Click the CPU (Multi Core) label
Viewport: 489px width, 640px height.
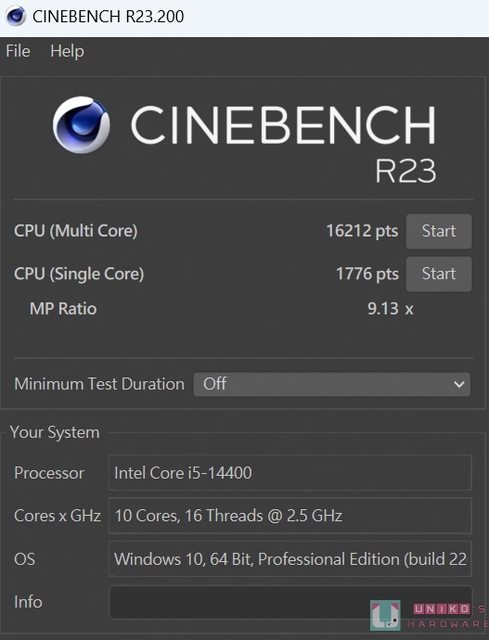[x=76, y=231]
